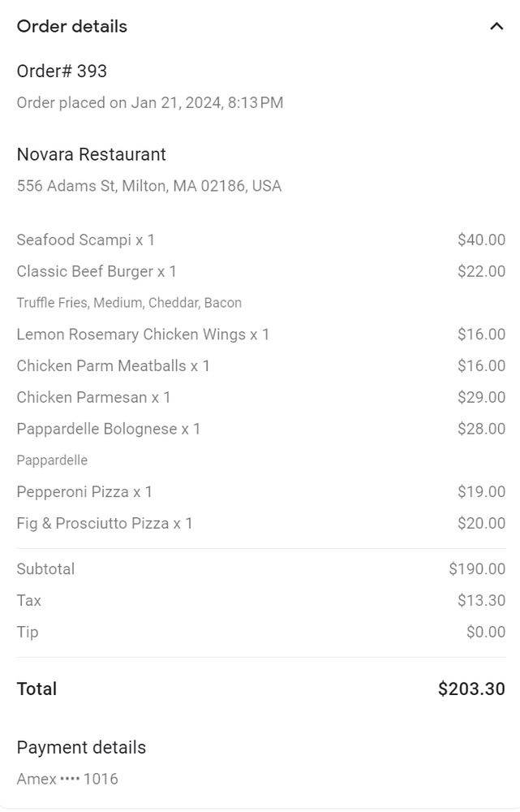Select the Pappardelle Bolognese item
Image resolution: width=520 pixels, height=812 pixels.
click(x=108, y=430)
